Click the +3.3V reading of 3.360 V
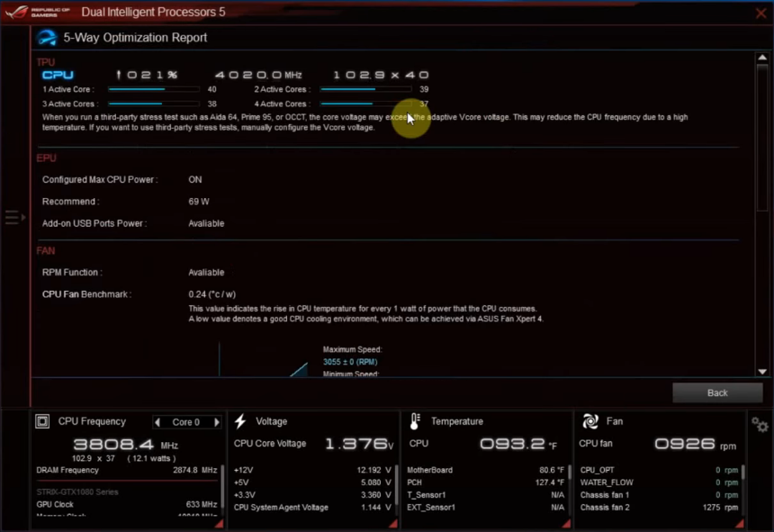774x532 pixels. tap(375, 494)
